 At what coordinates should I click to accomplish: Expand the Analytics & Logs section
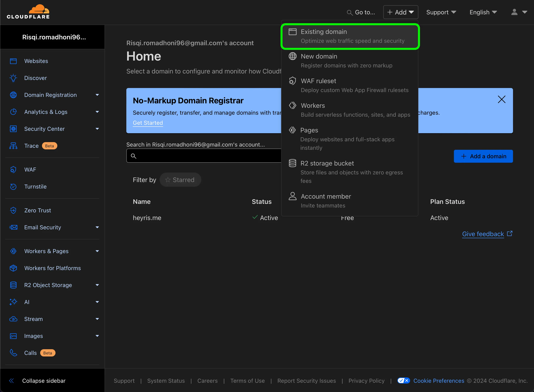pos(97,112)
